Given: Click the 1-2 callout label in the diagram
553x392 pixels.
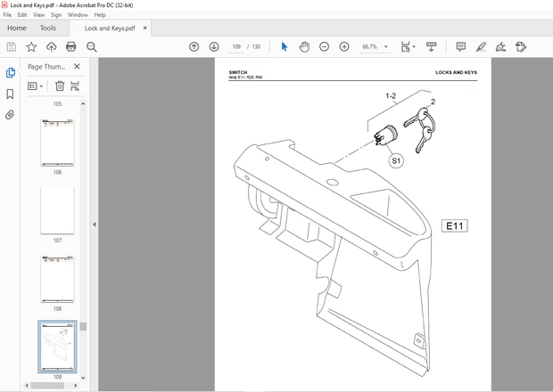Looking at the screenshot, I should coord(391,96).
